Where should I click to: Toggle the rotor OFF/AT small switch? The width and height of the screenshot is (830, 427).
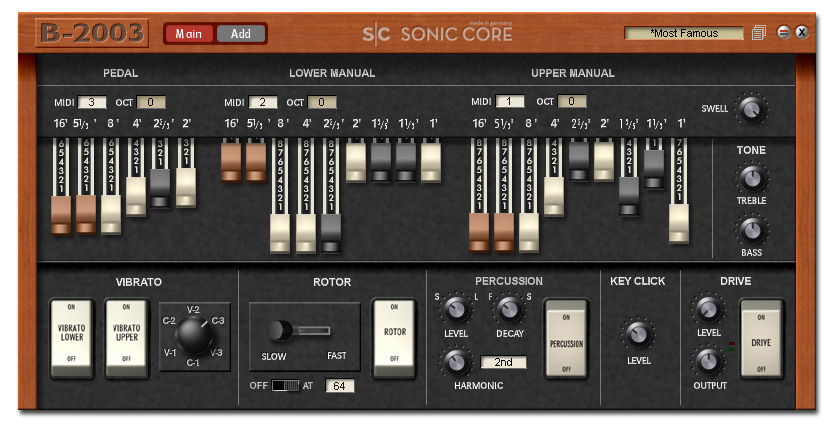coord(285,386)
